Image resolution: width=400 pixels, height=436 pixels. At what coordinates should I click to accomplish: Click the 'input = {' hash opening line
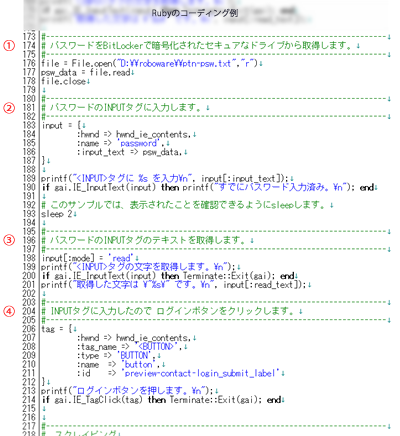click(63, 126)
